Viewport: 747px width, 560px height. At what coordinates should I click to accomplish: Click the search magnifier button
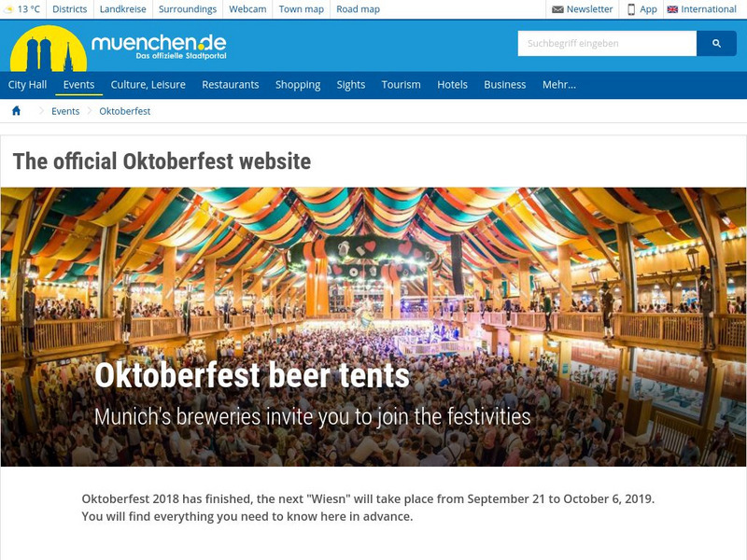tap(716, 43)
